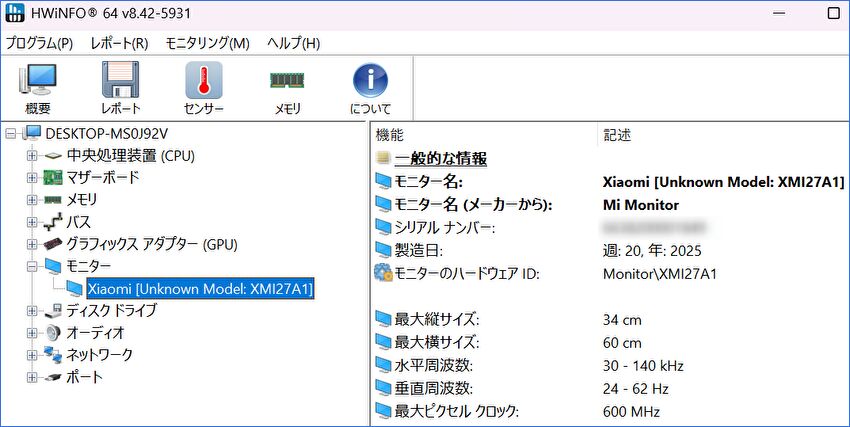Click the ポート tree icon

53,377
